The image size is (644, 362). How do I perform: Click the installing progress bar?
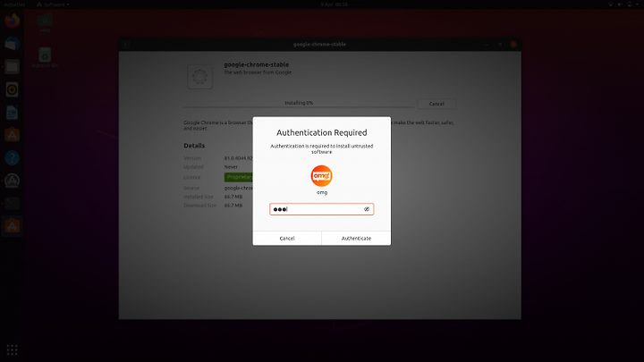[x=299, y=106]
